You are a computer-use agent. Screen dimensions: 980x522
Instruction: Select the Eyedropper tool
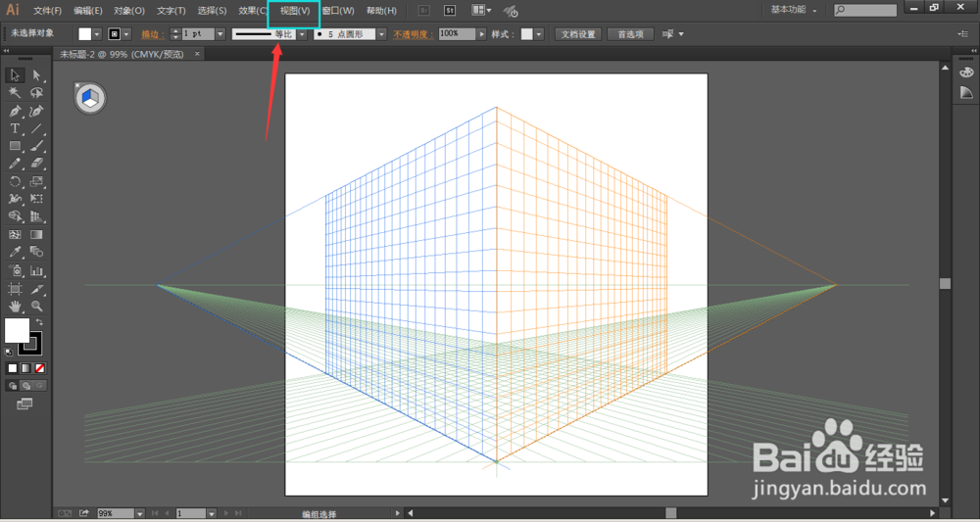pos(15,253)
